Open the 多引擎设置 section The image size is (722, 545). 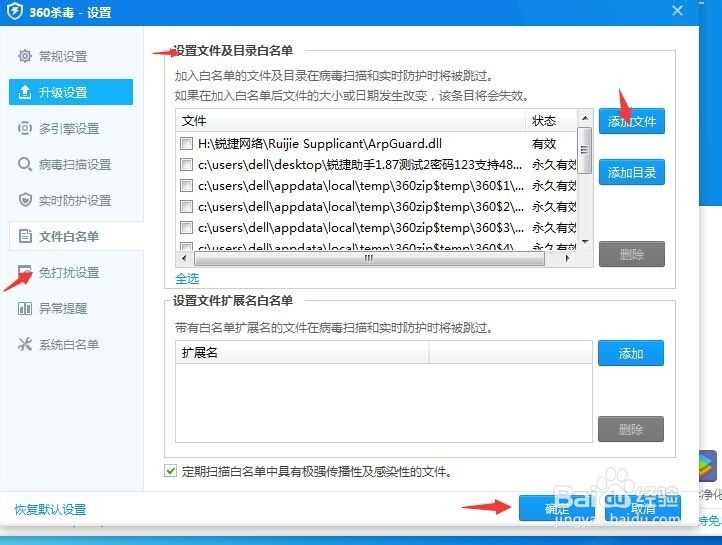point(71,128)
